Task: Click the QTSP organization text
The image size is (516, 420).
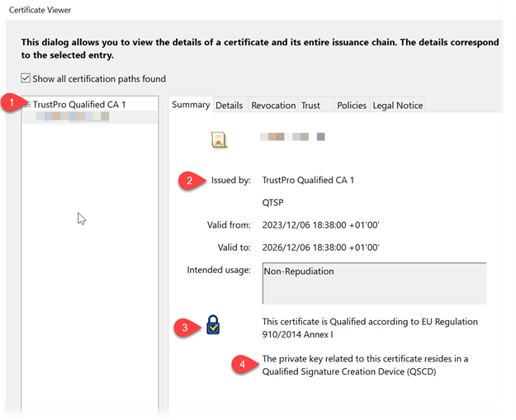Action: click(272, 202)
